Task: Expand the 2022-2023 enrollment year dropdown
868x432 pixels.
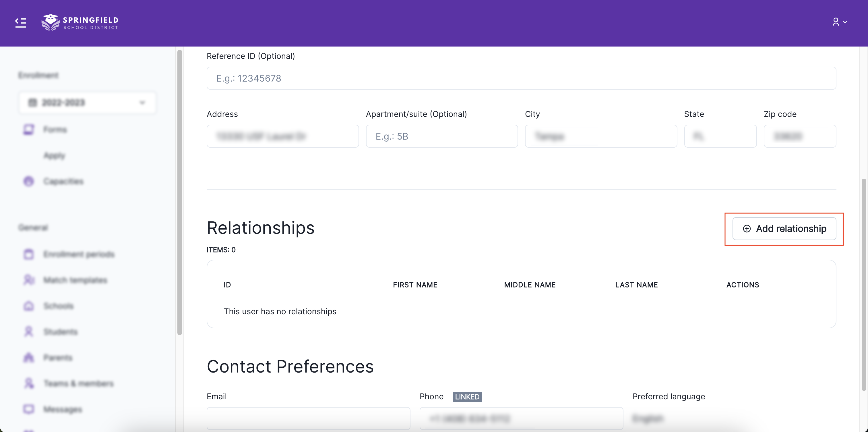Action: [x=87, y=103]
